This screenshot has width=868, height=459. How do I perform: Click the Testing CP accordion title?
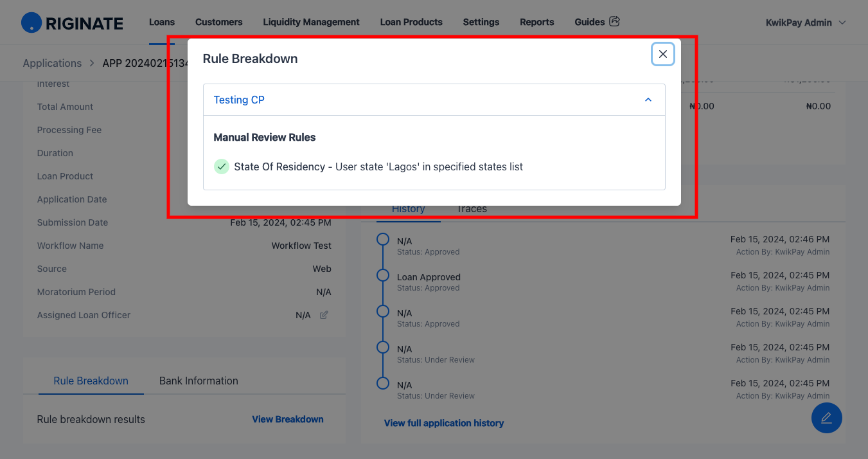coord(239,100)
